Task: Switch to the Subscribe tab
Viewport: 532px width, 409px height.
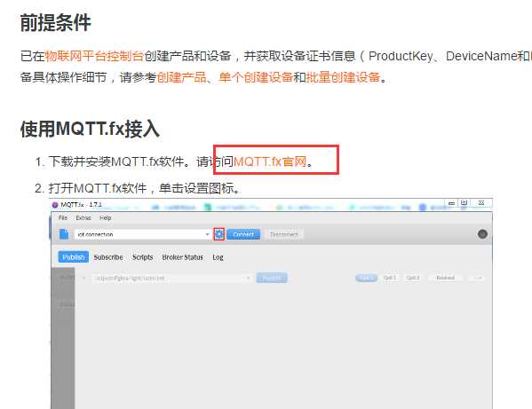Action: pyautogui.click(x=108, y=257)
